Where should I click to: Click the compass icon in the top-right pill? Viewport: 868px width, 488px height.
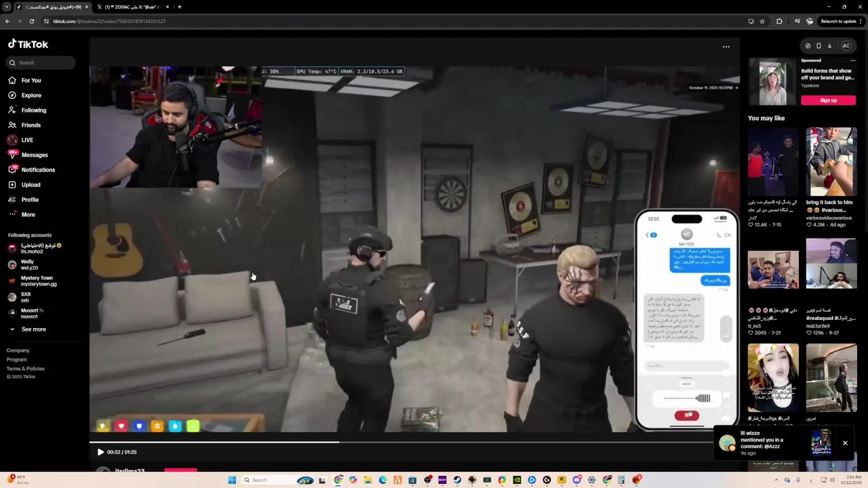pyautogui.click(x=808, y=46)
